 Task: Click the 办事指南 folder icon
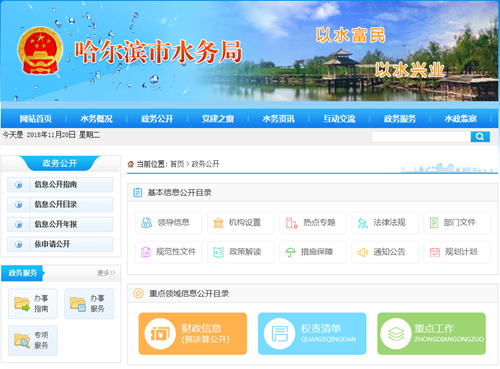[x=22, y=304]
